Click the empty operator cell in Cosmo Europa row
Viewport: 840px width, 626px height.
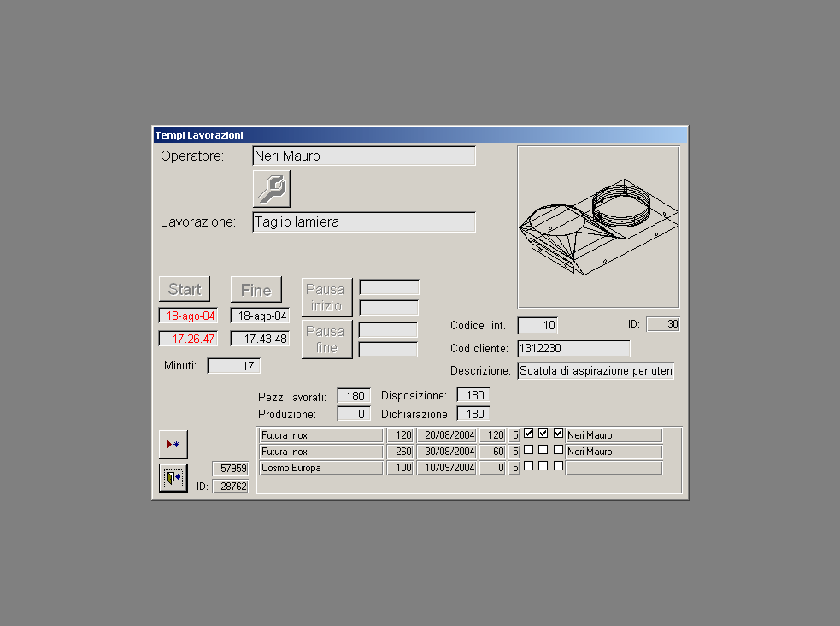click(x=614, y=468)
